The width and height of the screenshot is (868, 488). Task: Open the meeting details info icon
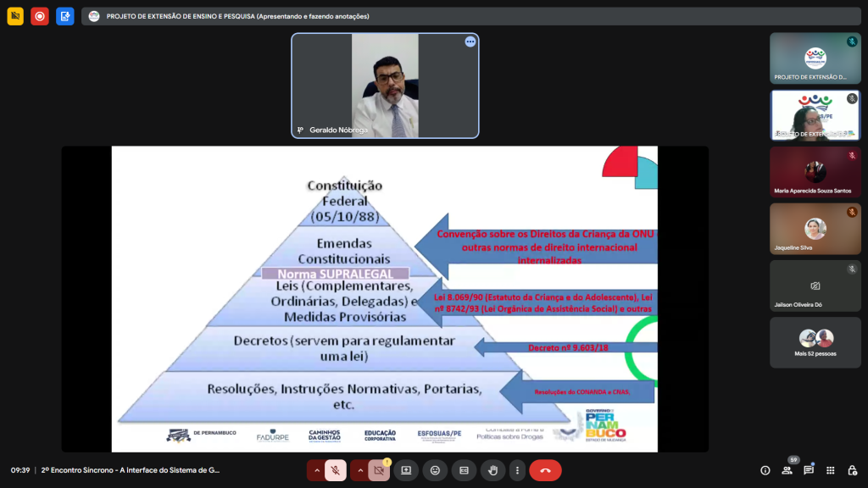point(765,470)
